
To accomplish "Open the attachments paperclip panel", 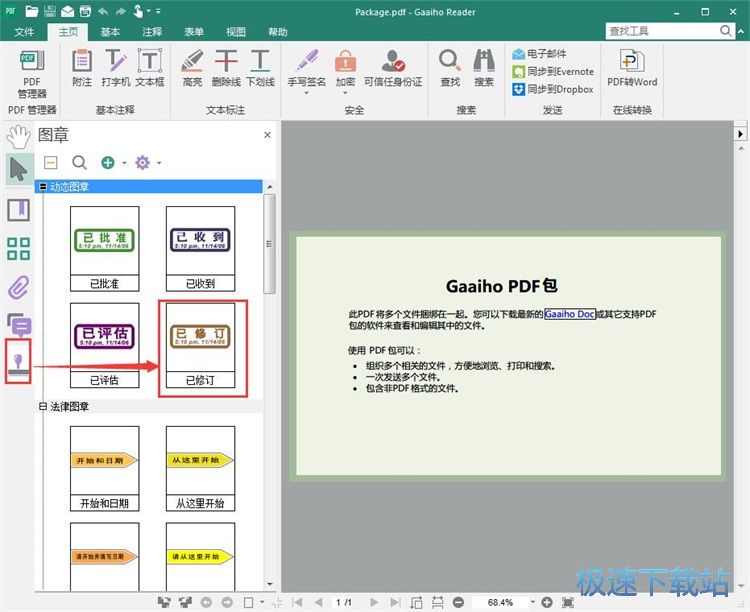I will [x=18, y=288].
